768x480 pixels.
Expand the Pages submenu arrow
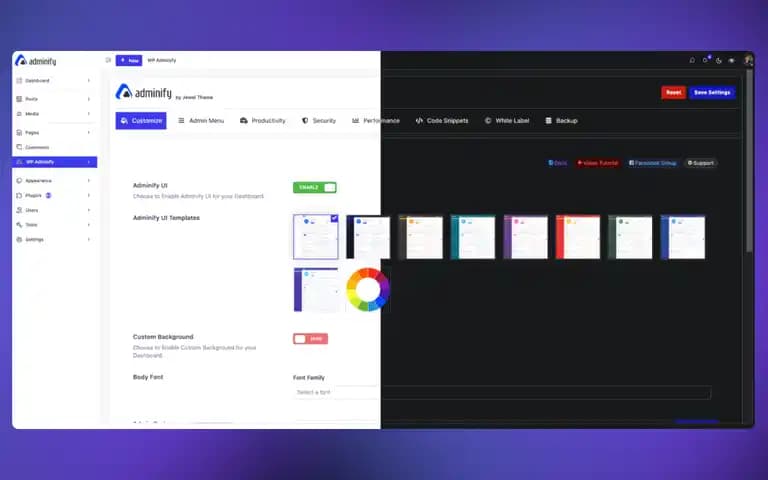click(x=89, y=132)
